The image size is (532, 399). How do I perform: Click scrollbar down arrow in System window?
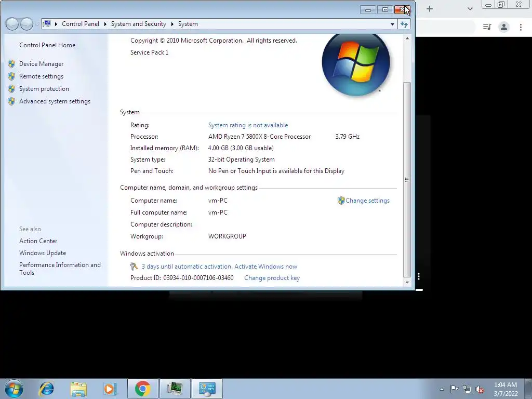pos(407,282)
